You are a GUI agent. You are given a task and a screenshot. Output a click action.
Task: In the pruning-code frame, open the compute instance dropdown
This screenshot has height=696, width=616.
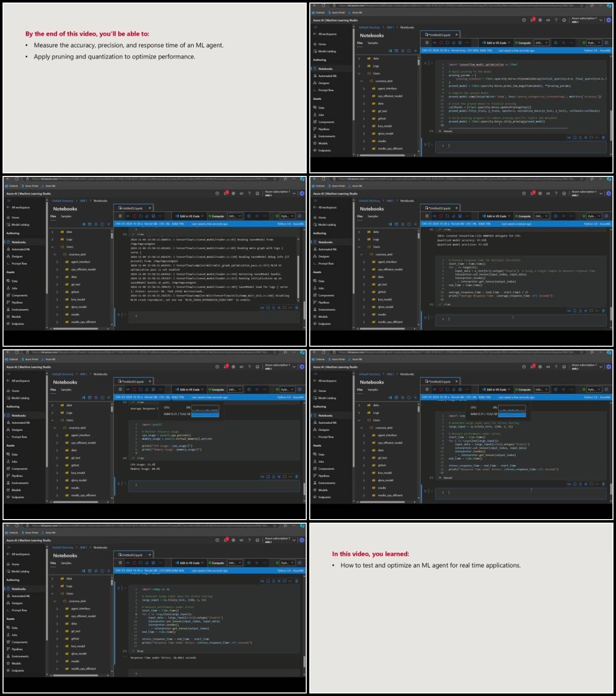click(x=541, y=43)
